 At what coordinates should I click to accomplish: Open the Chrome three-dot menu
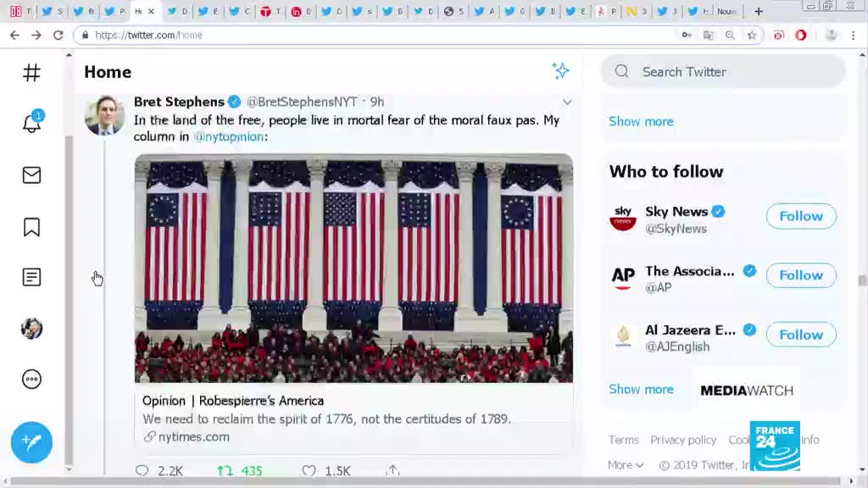tap(853, 35)
